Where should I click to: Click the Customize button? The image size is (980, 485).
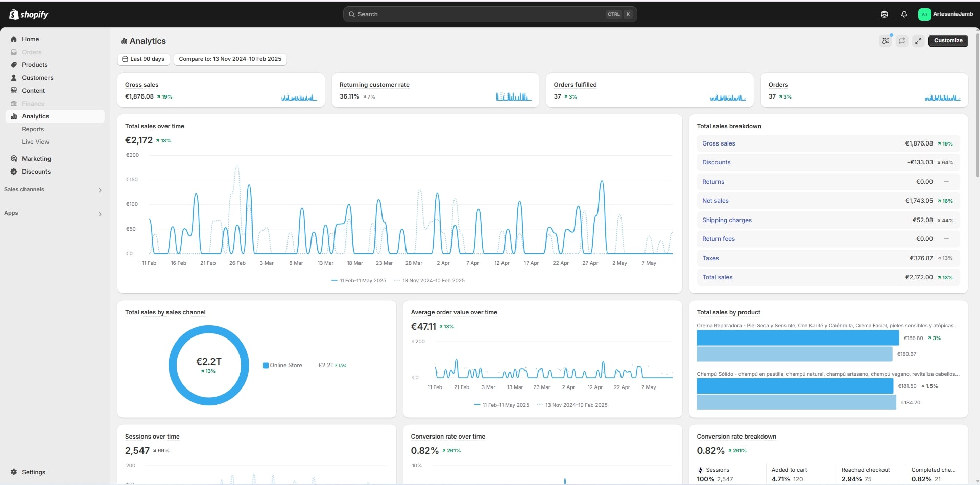948,41
